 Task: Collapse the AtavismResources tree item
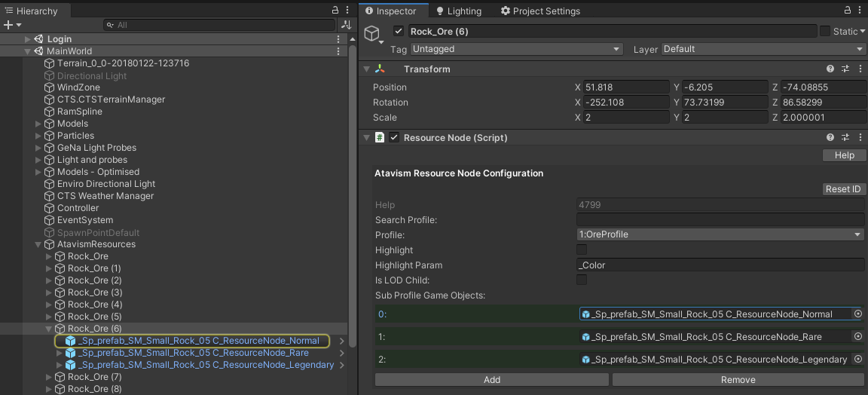38,244
